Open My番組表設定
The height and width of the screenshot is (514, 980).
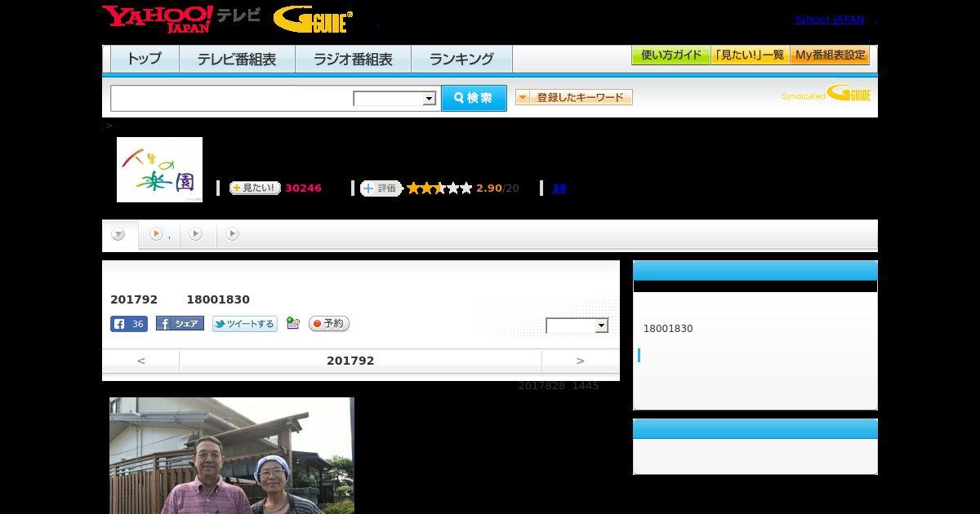point(830,55)
